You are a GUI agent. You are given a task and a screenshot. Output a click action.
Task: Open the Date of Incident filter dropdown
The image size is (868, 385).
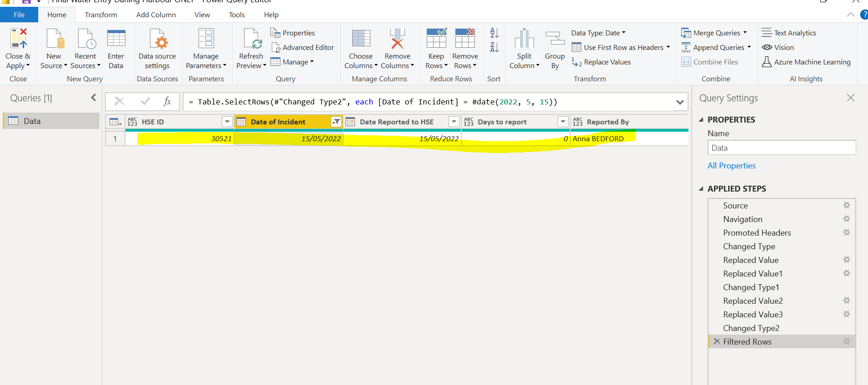(x=336, y=122)
